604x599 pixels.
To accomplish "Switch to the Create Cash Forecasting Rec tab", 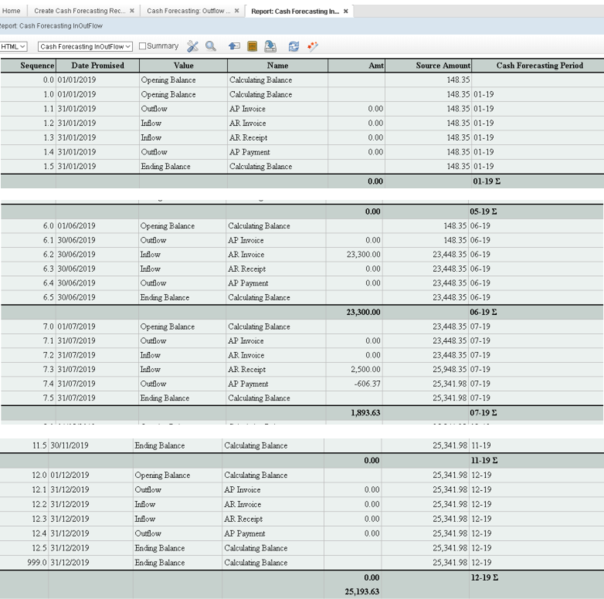I will pyautogui.click(x=80, y=11).
